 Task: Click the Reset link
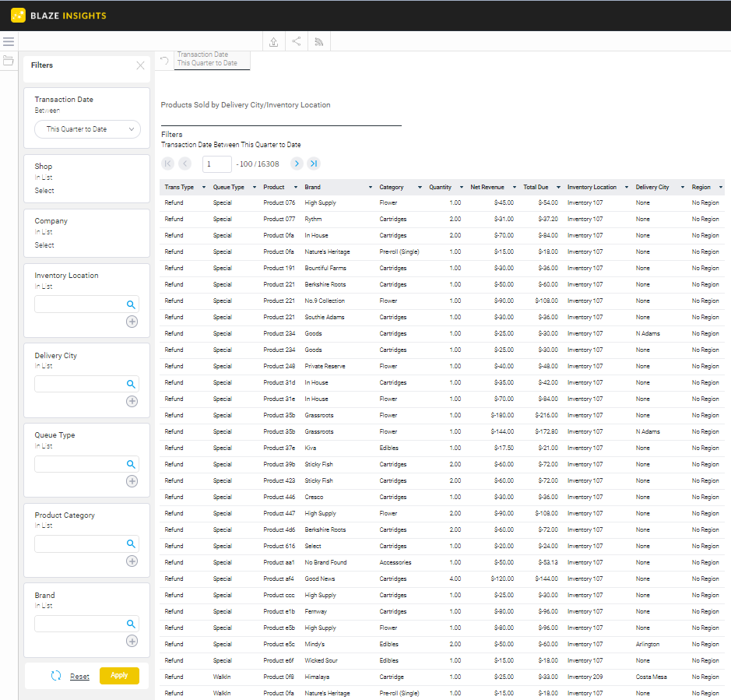pos(79,676)
